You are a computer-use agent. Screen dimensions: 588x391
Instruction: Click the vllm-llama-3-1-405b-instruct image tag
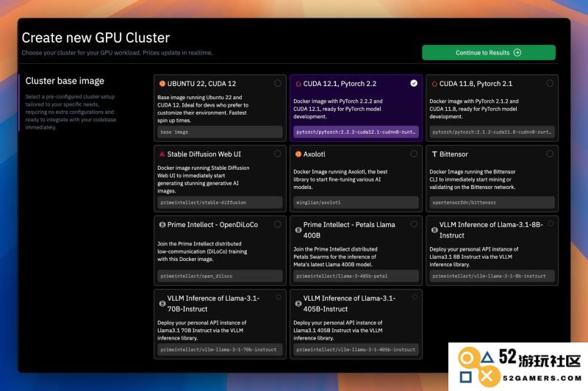[x=356, y=349]
